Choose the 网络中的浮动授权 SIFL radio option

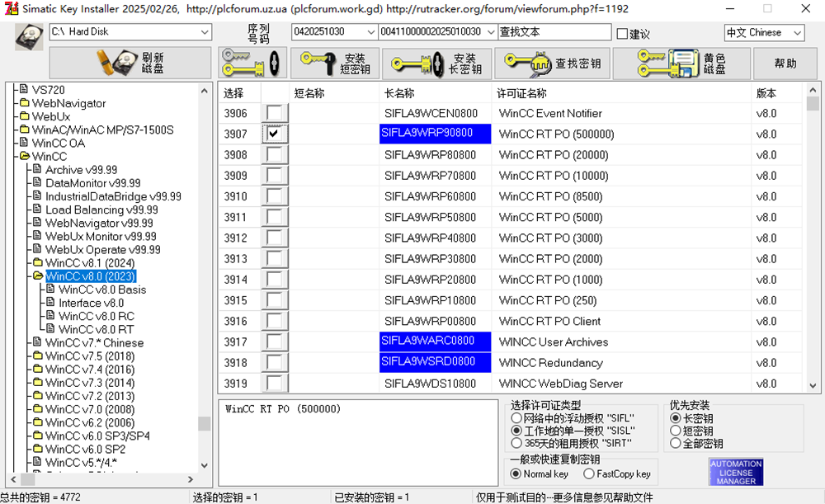[x=517, y=418]
